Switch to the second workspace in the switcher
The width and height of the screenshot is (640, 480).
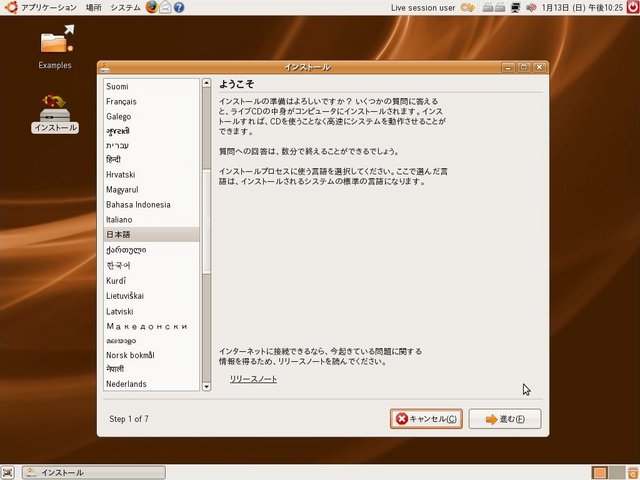coord(617,472)
